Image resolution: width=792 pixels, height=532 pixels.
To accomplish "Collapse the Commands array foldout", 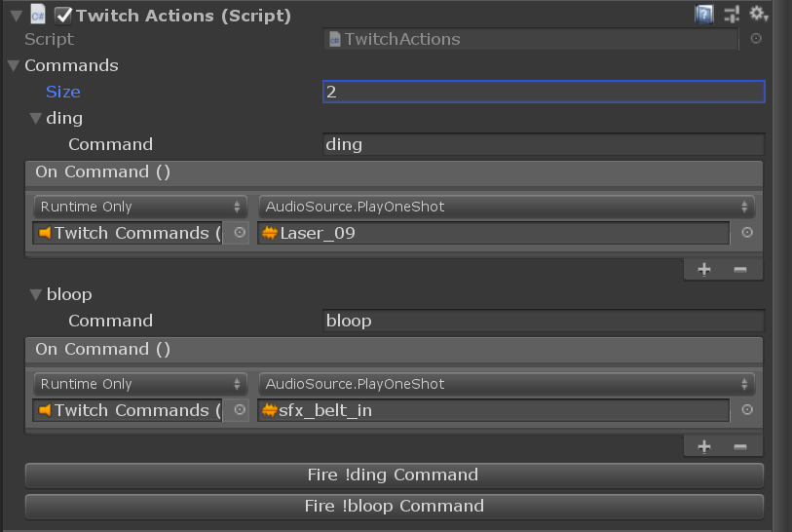I will tap(14, 65).
